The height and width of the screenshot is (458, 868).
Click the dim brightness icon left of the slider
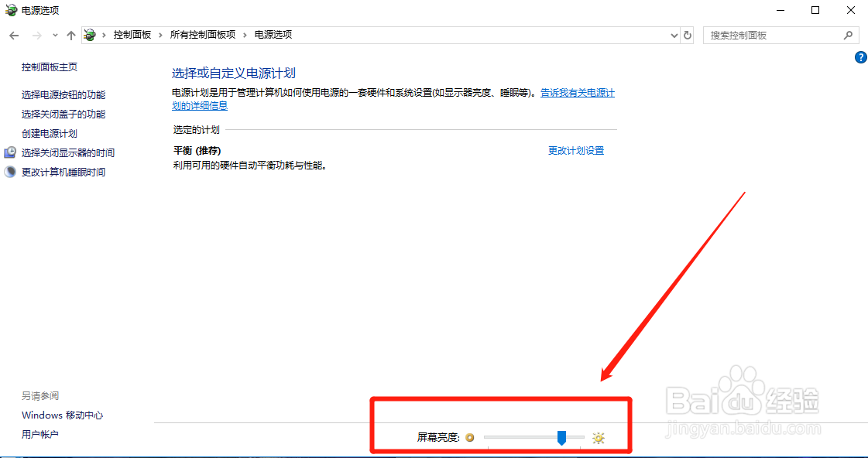click(x=470, y=437)
